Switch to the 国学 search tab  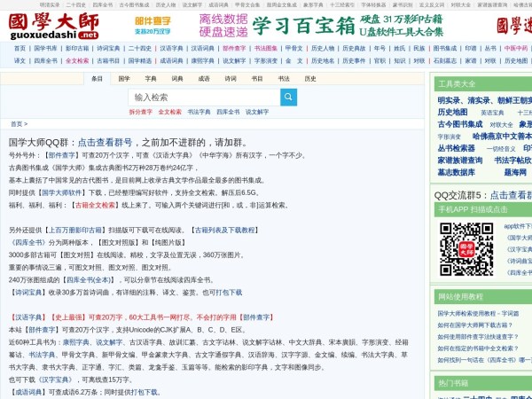(124, 78)
